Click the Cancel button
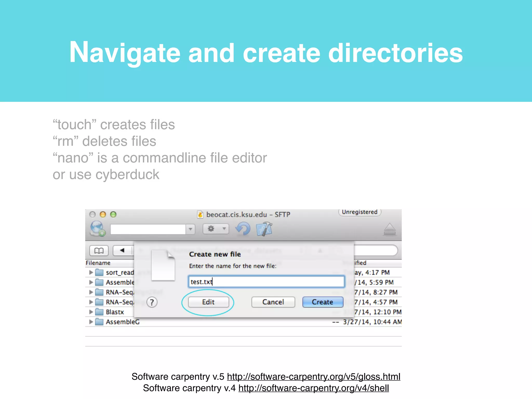This screenshot has width=532, height=399. [x=273, y=302]
